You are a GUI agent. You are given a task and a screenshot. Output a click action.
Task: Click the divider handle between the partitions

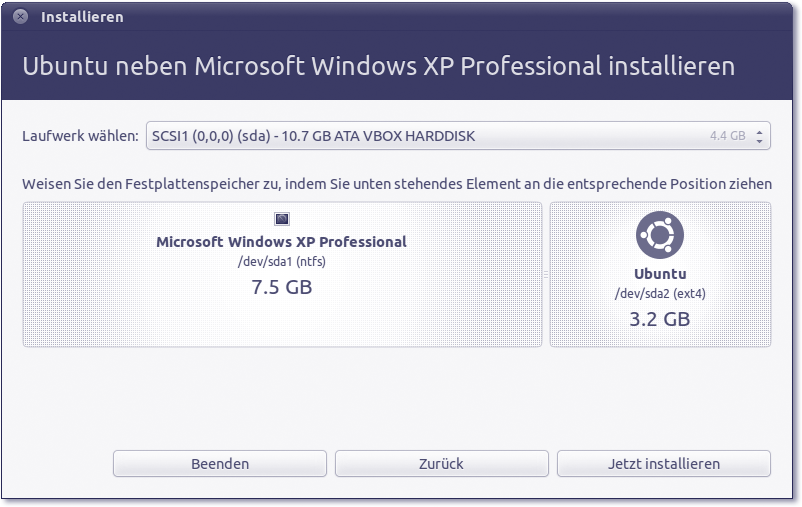pyautogui.click(x=546, y=274)
